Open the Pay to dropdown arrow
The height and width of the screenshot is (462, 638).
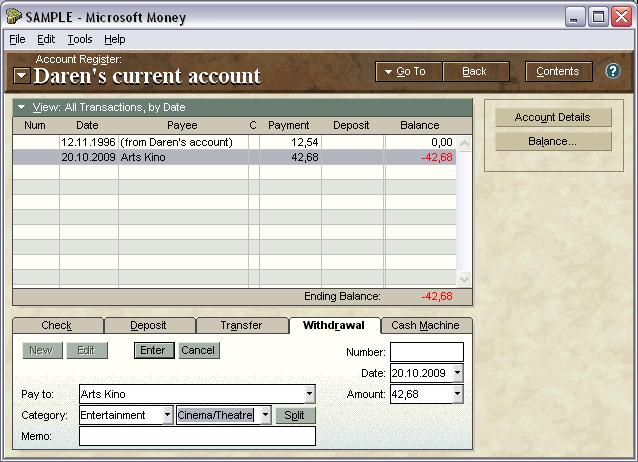coord(310,394)
